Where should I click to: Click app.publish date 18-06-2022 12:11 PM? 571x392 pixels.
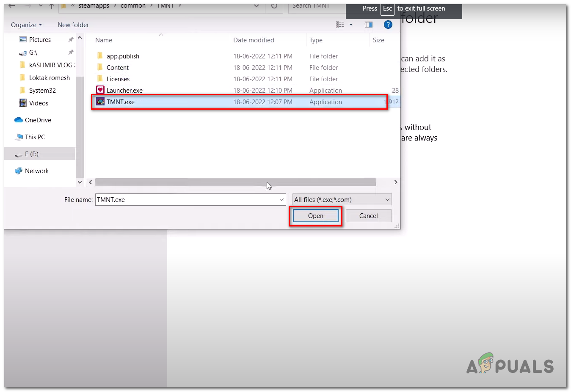263,56
